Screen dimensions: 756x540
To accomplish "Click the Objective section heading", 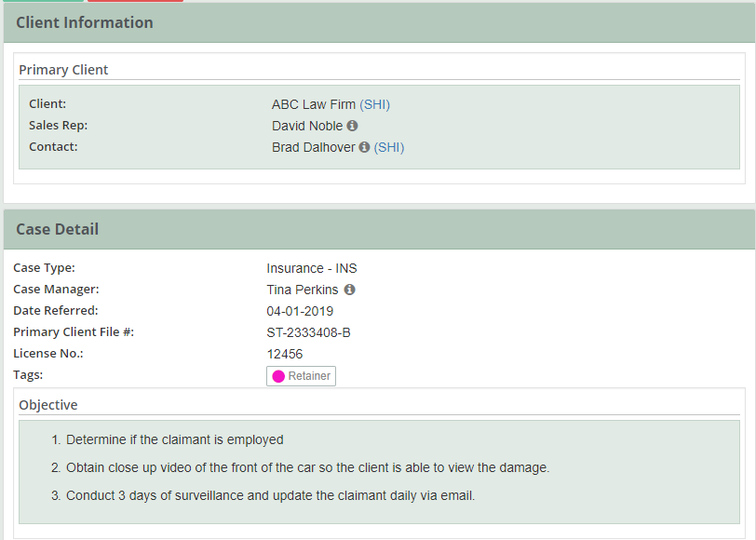I will [x=48, y=405].
